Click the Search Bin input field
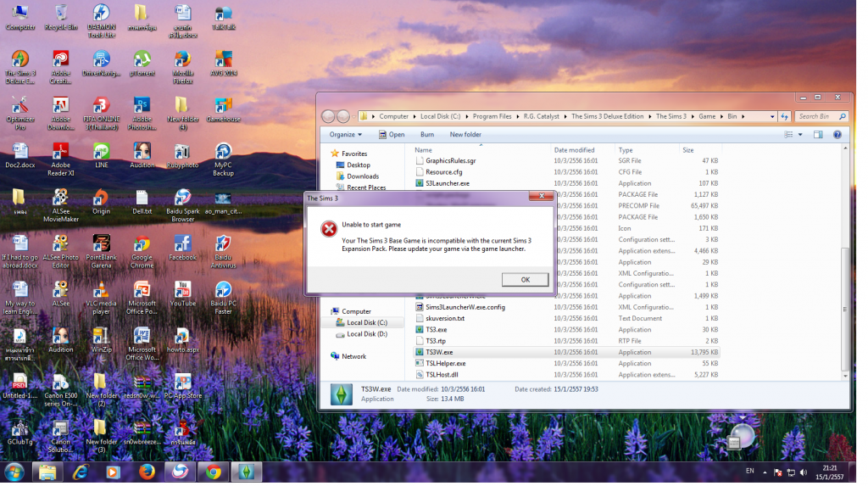This screenshot has height=486, width=868. pyautogui.click(x=822, y=117)
